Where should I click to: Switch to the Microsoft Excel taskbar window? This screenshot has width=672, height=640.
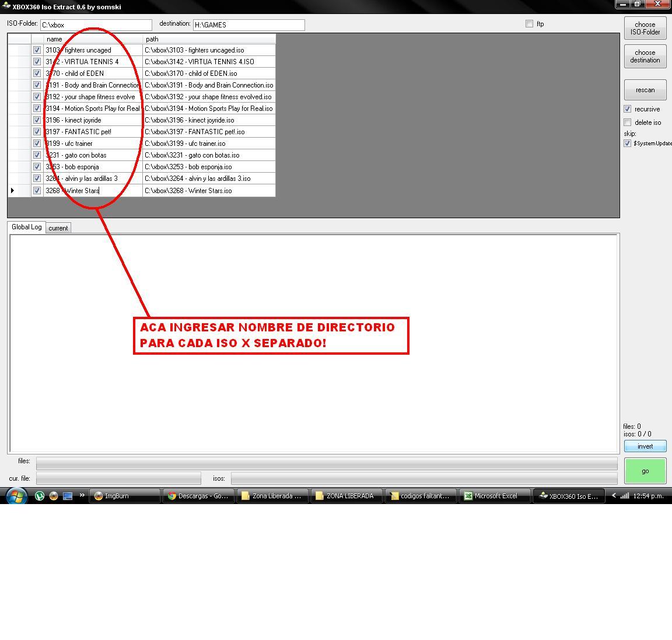pos(495,496)
